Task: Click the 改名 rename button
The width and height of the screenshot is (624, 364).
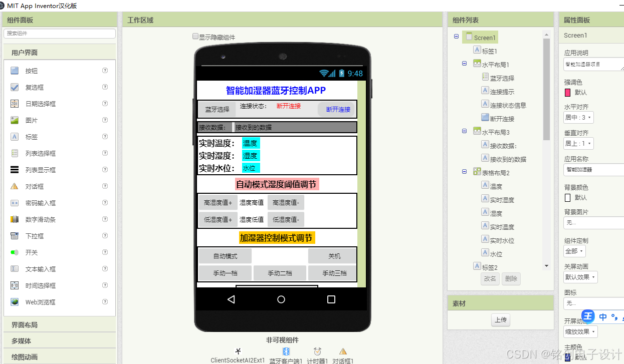Action: 490,279
